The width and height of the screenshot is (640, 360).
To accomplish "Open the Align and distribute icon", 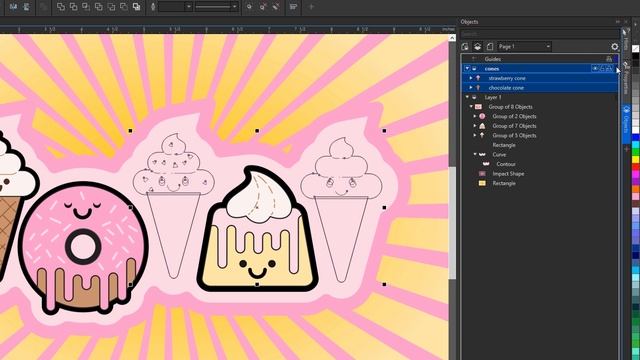I will pyautogui.click(x=293, y=7).
